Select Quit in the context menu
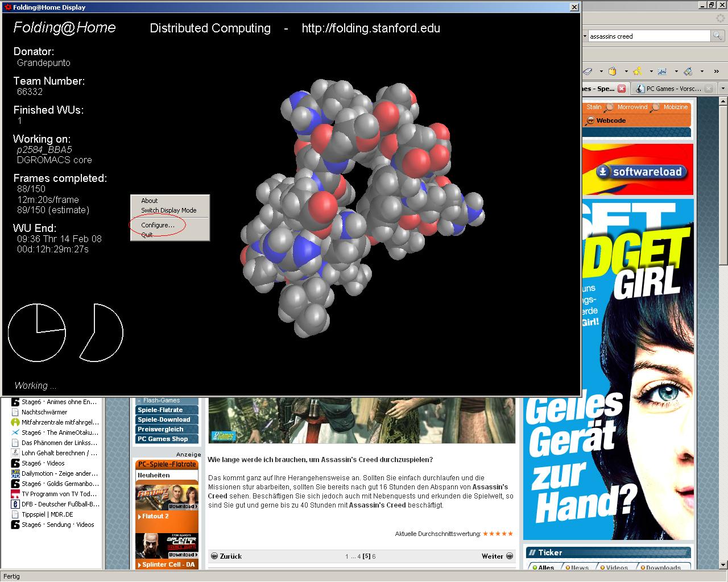This screenshot has height=582, width=728. click(x=169, y=235)
